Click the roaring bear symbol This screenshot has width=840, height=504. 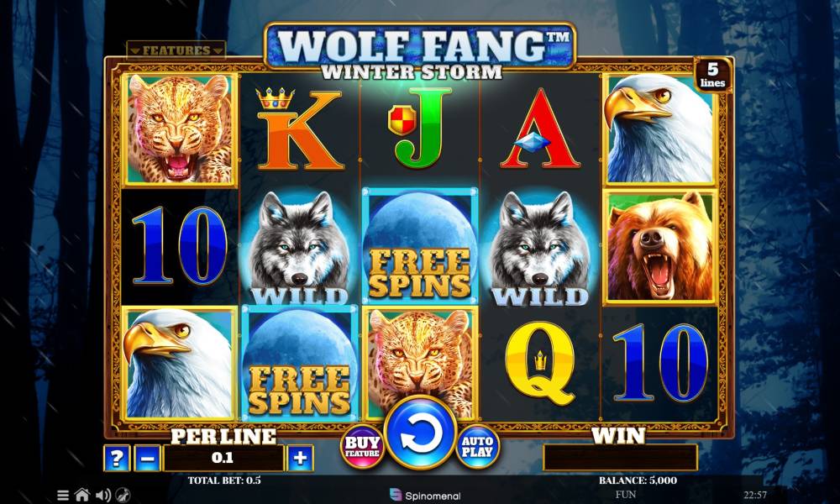click(660, 247)
